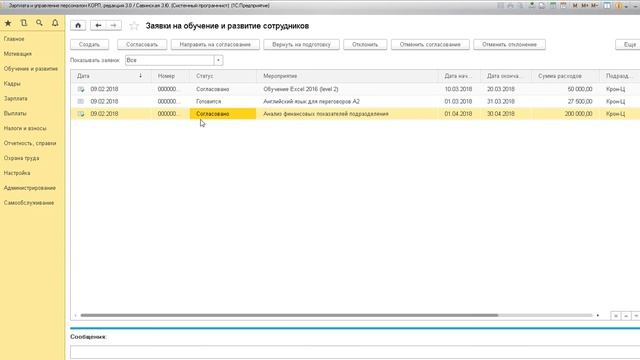Select Анализ финансовых показателей подразделения cell
The image size is (640, 360).
click(348, 114)
